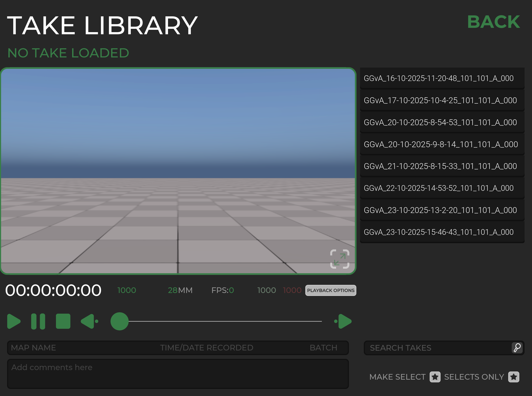Image resolution: width=532 pixels, height=396 pixels.
Task: Enable Selects Only star filter
Action: click(x=513, y=377)
